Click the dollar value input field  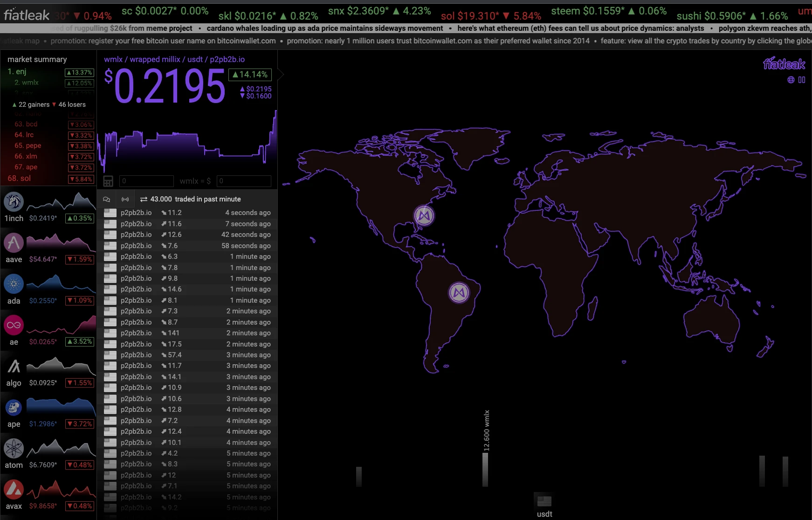[x=244, y=181]
